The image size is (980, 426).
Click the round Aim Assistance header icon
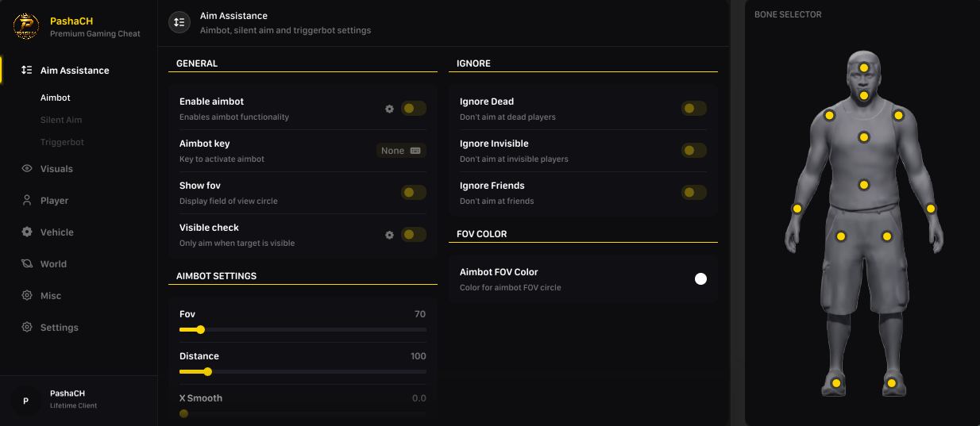click(x=179, y=22)
